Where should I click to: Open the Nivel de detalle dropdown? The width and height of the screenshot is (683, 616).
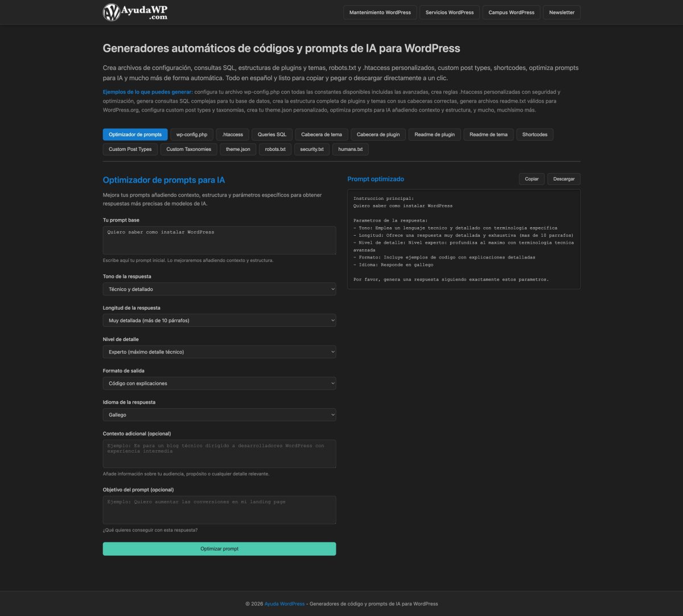click(219, 351)
